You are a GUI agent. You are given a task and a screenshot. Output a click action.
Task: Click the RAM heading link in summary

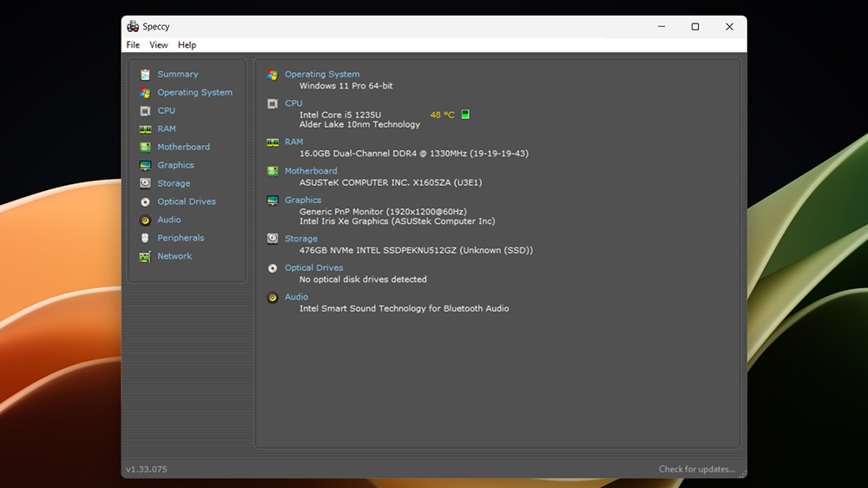coord(294,142)
